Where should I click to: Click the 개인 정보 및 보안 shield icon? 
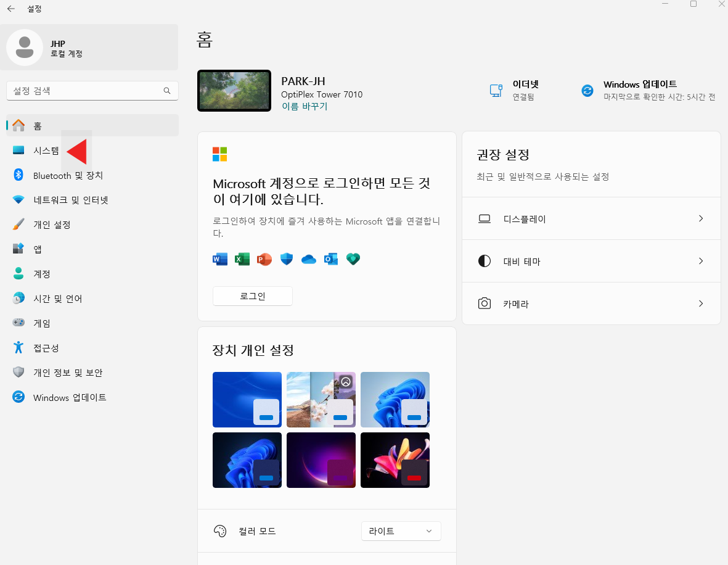pos(18,372)
